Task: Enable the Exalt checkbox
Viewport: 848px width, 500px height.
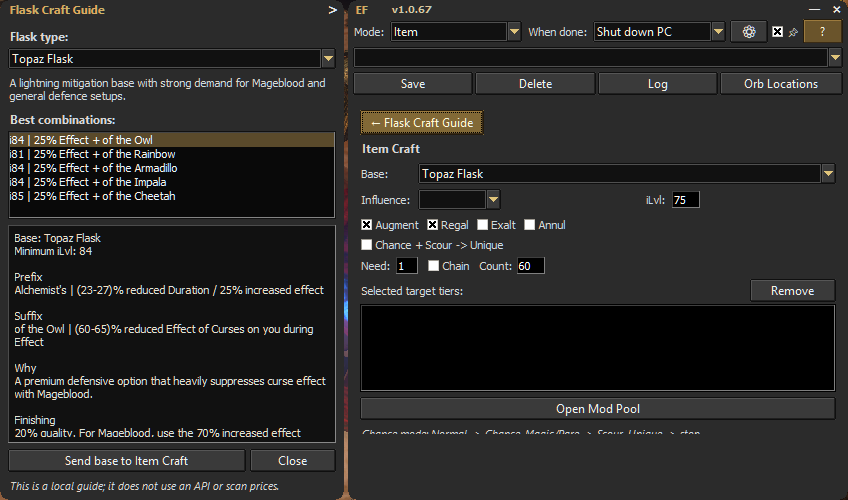Action: coord(482,225)
